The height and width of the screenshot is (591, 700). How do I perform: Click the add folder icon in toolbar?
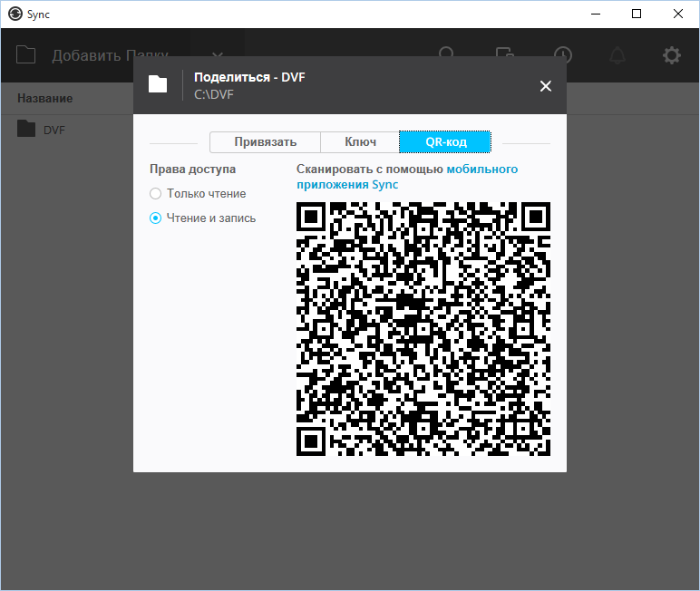[26, 55]
